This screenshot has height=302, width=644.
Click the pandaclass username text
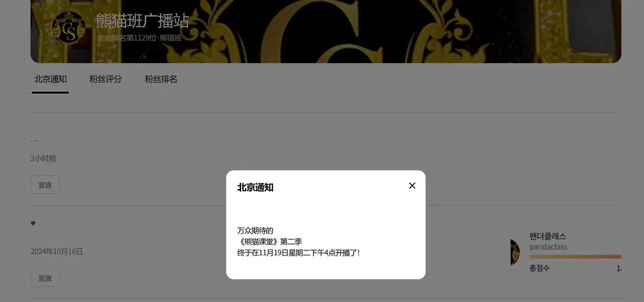click(x=548, y=247)
